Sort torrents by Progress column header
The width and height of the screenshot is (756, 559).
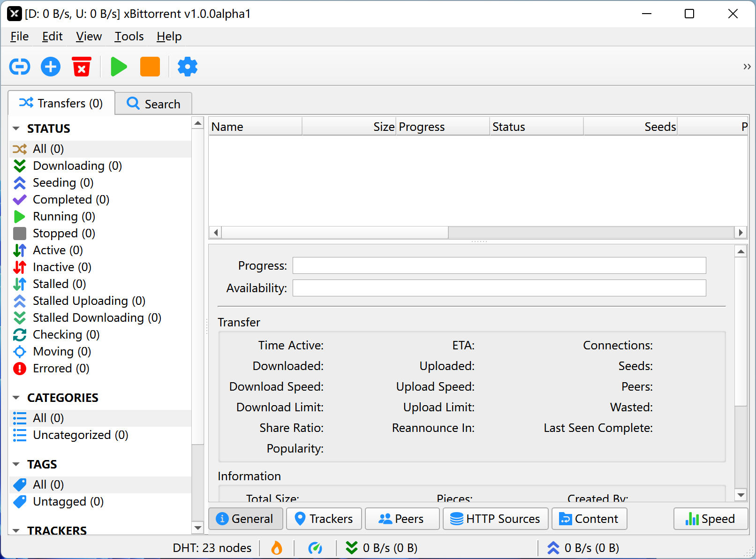(x=443, y=127)
